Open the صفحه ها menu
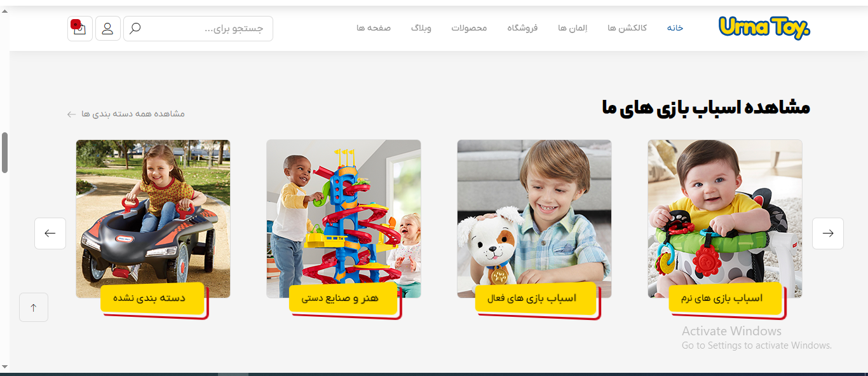 pyautogui.click(x=374, y=28)
